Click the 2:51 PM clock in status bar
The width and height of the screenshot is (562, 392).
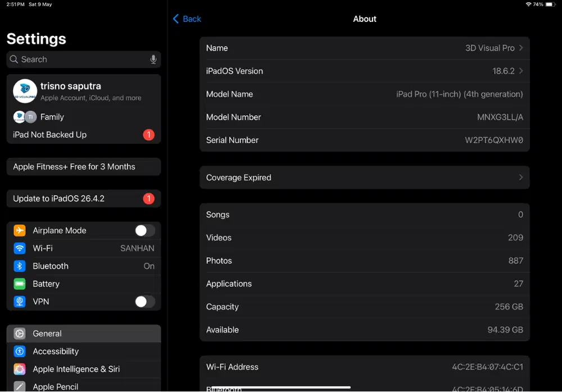[15, 4]
